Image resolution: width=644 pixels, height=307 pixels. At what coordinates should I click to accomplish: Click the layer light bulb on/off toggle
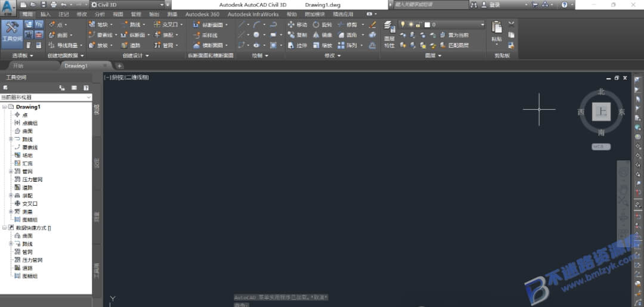[403, 24]
